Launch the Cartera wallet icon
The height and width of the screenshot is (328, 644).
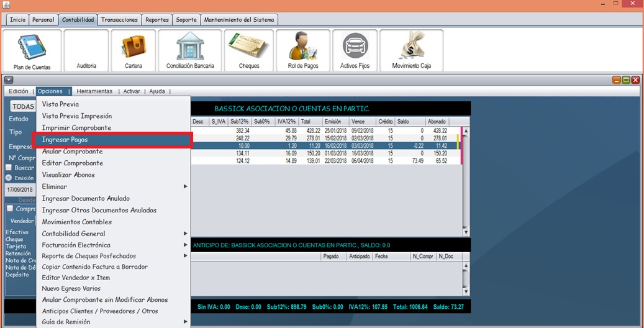[x=133, y=51]
